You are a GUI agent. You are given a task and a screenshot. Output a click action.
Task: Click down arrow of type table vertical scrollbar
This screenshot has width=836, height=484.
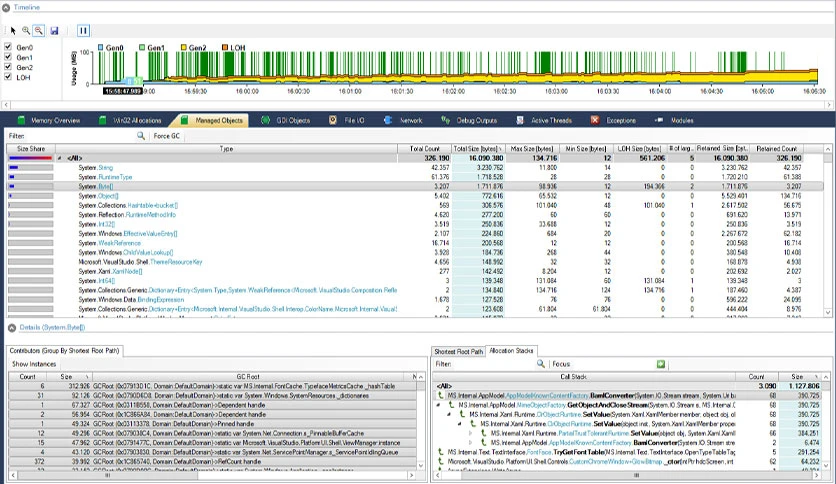pyautogui.click(x=827, y=312)
